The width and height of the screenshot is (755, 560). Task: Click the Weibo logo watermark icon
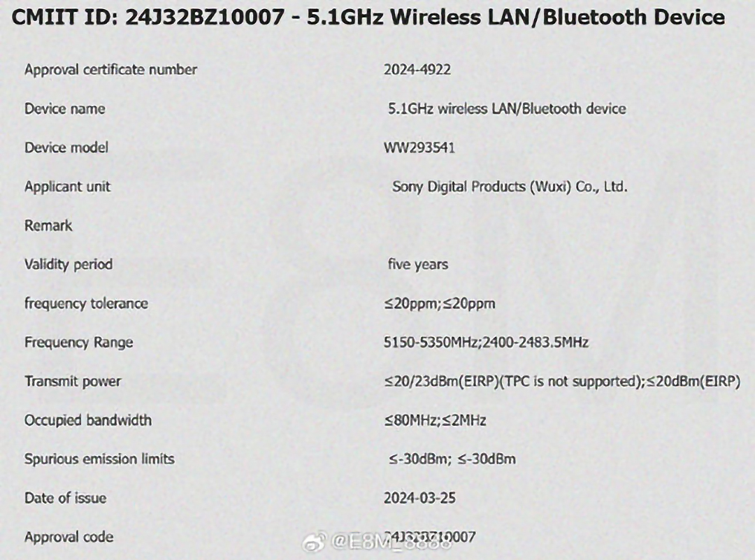(314, 543)
